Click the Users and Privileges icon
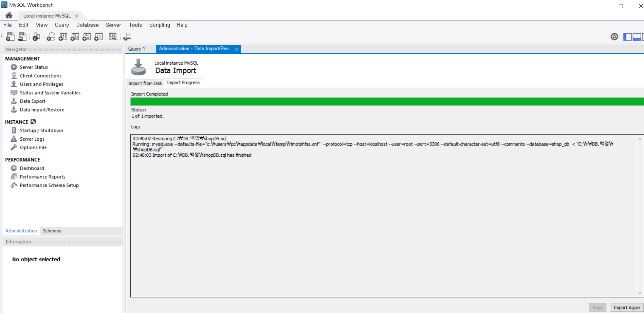Image resolution: width=644 pixels, height=313 pixels. [14, 84]
